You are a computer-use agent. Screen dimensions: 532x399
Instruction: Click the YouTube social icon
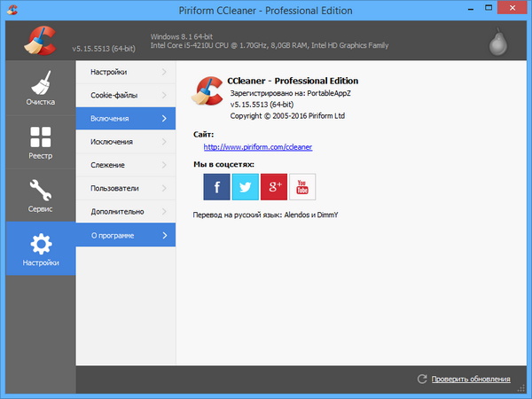tap(302, 187)
